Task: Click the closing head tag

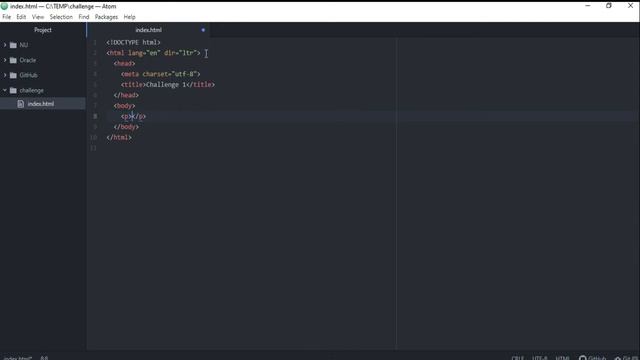Action: (x=126, y=95)
